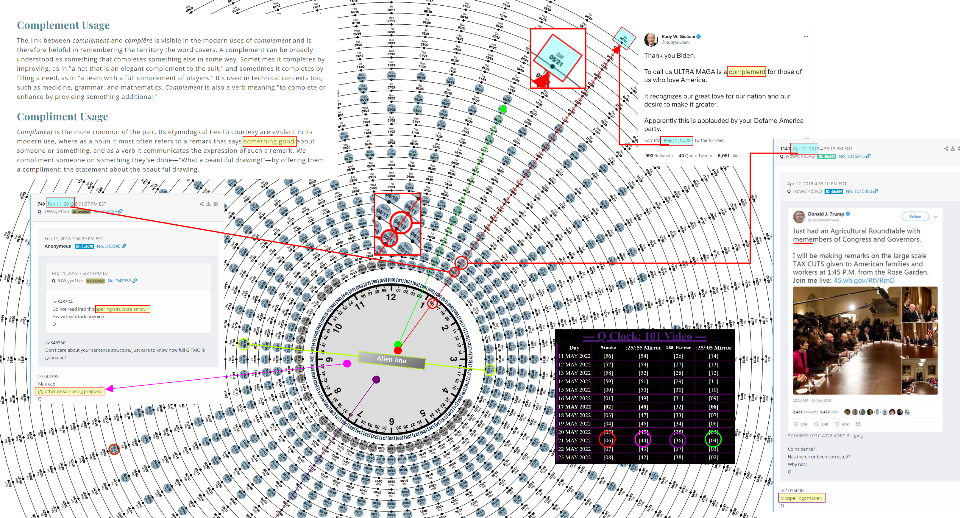The width and height of the screenshot is (980, 518).
Task: Open post link No. 1015015
Action: click(851, 156)
